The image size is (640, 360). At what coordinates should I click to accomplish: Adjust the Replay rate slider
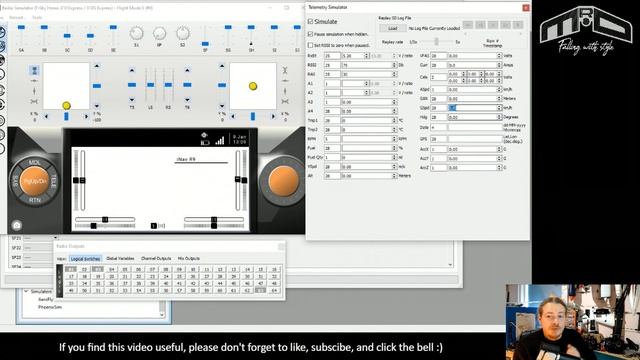click(436, 42)
